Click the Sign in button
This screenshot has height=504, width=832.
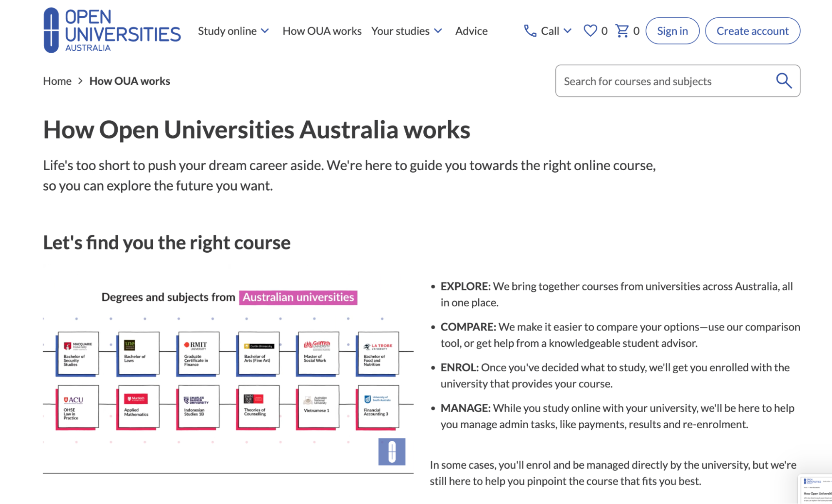click(672, 31)
